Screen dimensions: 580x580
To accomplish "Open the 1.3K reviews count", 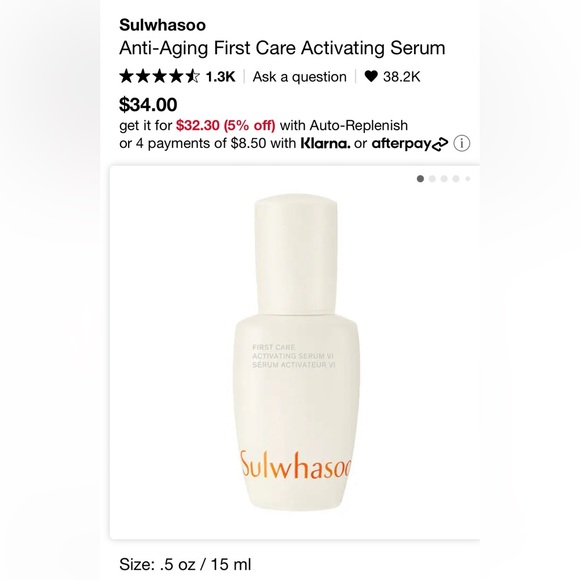I will coord(220,77).
